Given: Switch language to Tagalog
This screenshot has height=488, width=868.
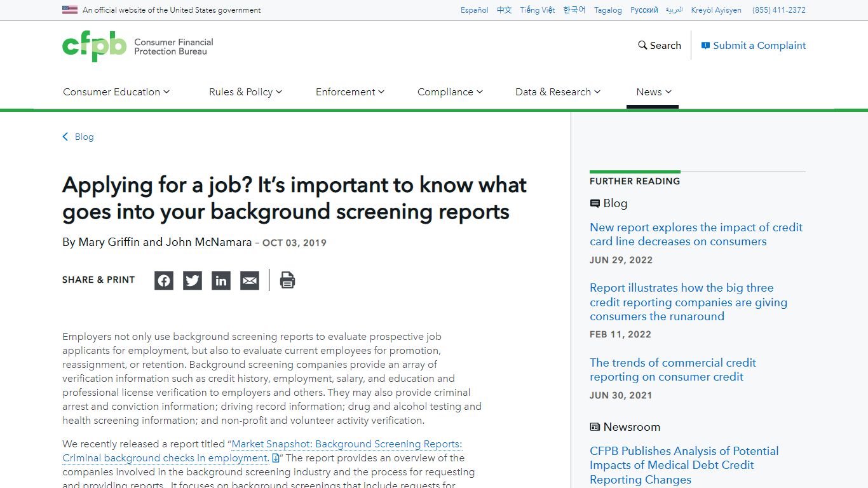Looking at the screenshot, I should tap(608, 10).
